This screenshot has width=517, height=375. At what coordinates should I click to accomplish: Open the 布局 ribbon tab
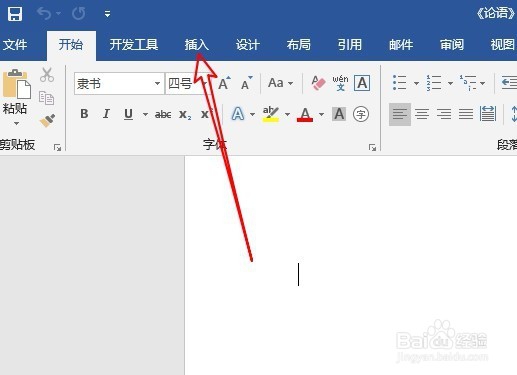click(x=299, y=44)
